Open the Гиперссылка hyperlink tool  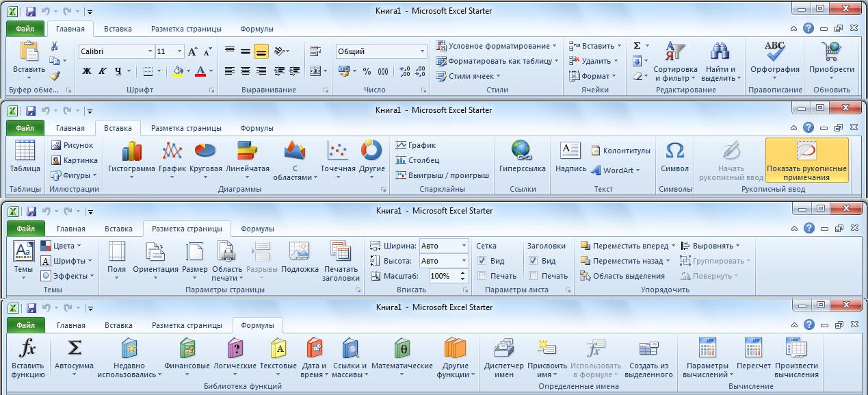coord(522,152)
